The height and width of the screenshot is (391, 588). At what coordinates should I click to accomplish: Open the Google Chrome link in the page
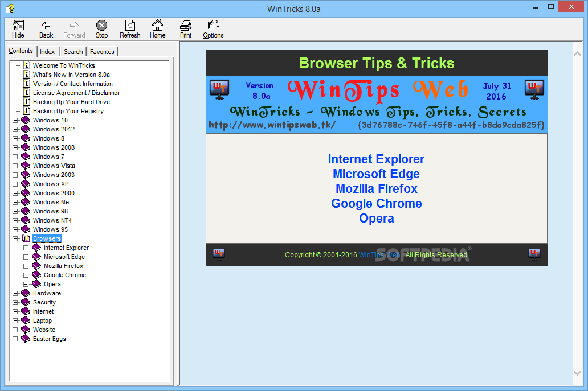376,203
